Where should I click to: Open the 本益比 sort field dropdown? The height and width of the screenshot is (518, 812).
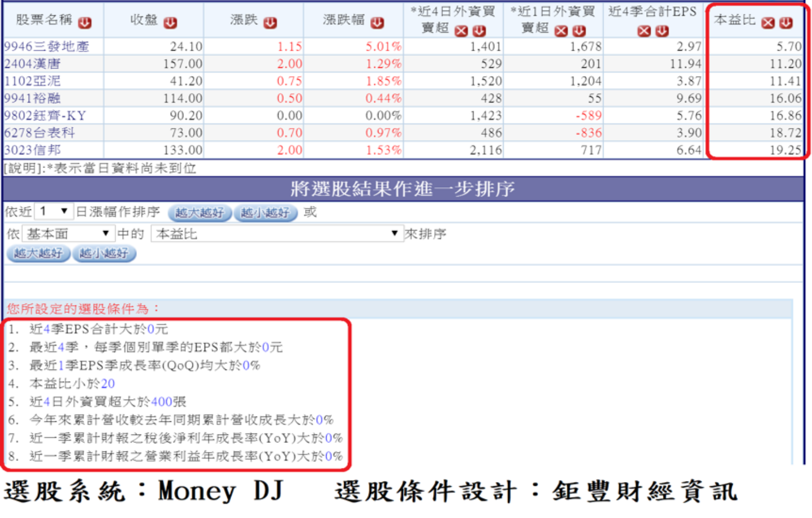tap(275, 234)
